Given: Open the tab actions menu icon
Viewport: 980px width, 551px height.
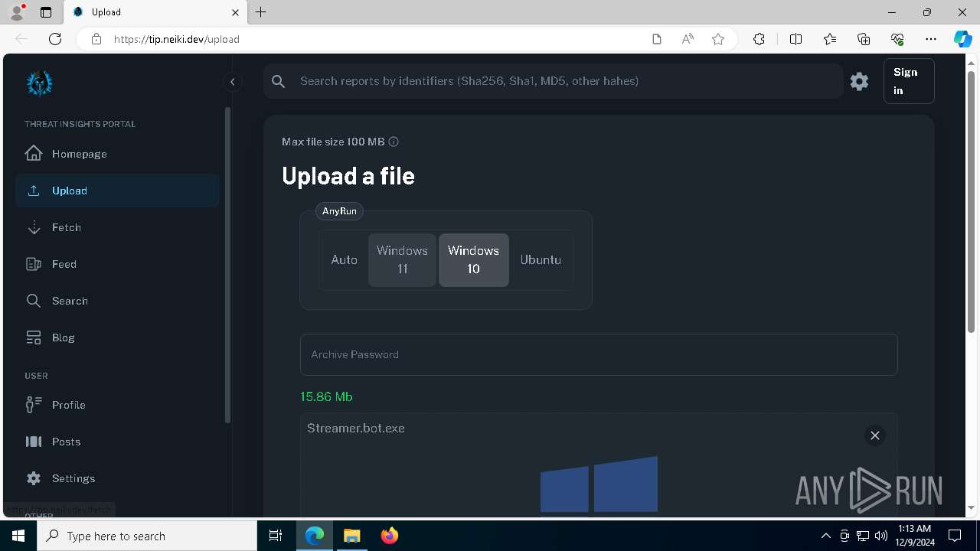Looking at the screenshot, I should pyautogui.click(x=46, y=12).
